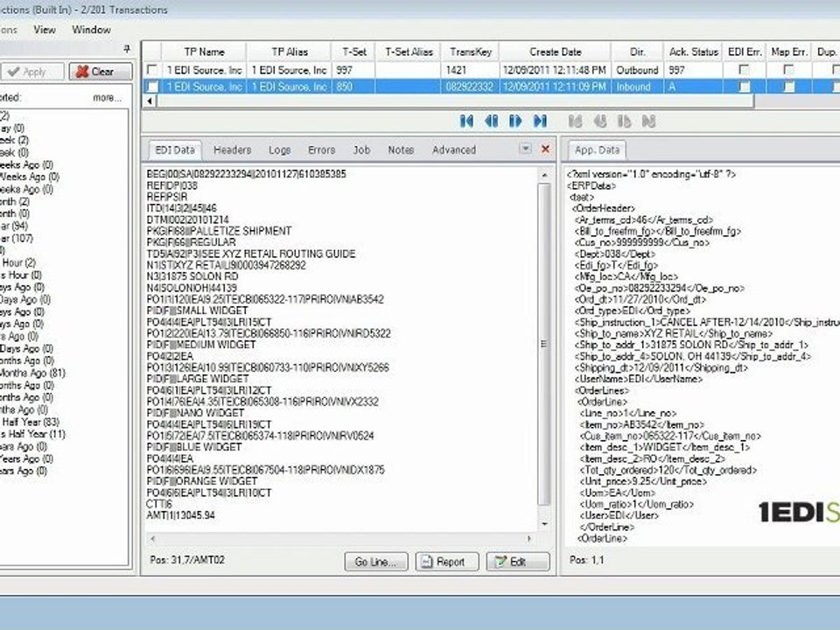Click EDI Data vertical scrollbar up arrow
The width and height of the screenshot is (840, 630).
(x=544, y=175)
